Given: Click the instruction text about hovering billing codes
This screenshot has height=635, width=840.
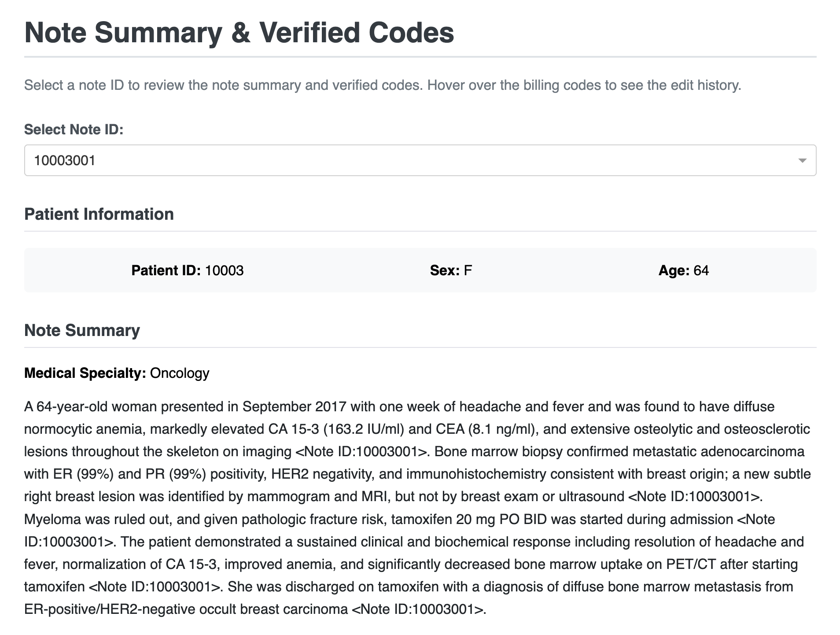Looking at the screenshot, I should (x=383, y=85).
